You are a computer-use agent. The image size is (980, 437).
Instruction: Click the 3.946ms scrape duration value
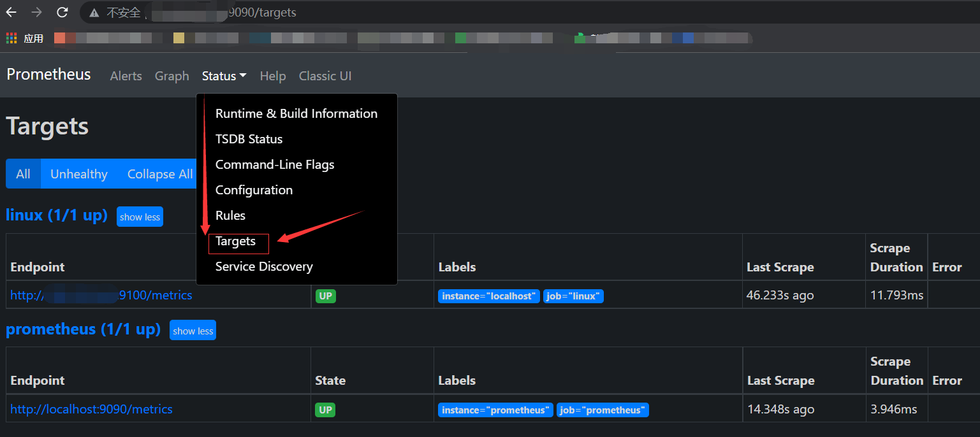coord(894,409)
